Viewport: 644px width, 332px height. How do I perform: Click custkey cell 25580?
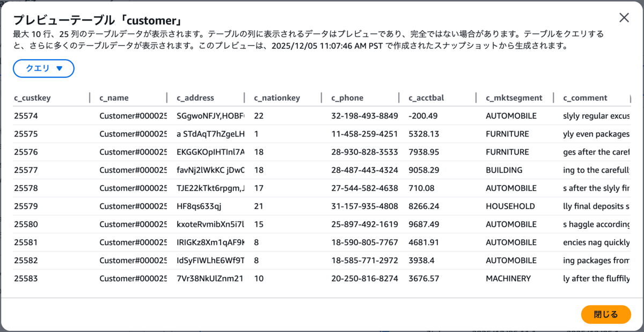click(26, 224)
